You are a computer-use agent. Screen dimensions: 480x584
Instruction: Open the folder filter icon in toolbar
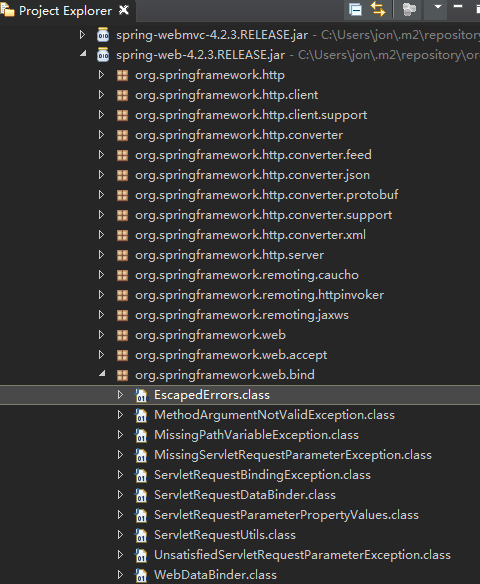[x=409, y=9]
